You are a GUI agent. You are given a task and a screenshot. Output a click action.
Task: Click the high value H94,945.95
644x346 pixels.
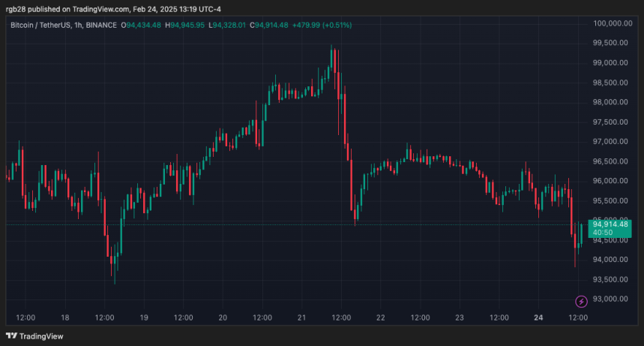[x=185, y=25]
